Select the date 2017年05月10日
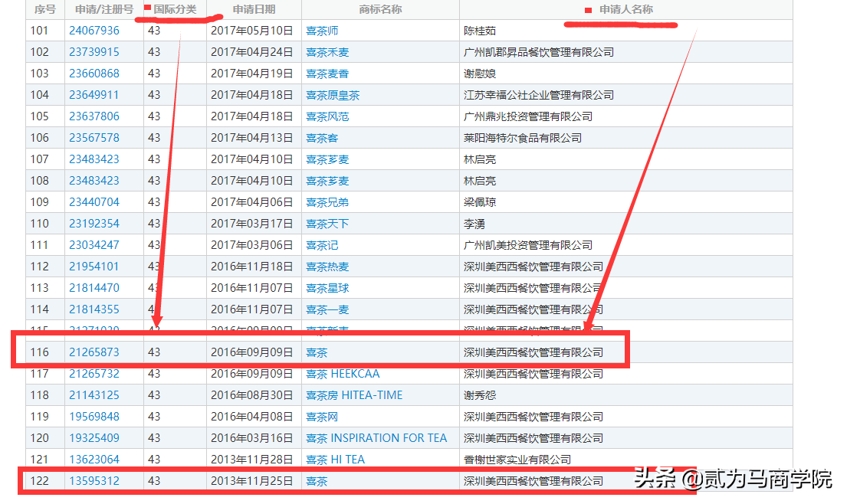Viewport: 847px width, 504px height. [251, 31]
